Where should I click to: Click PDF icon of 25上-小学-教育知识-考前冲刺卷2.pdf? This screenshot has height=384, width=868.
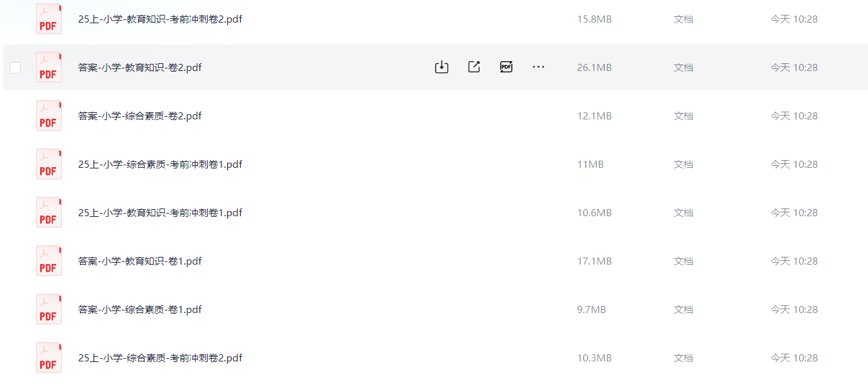pyautogui.click(x=49, y=19)
